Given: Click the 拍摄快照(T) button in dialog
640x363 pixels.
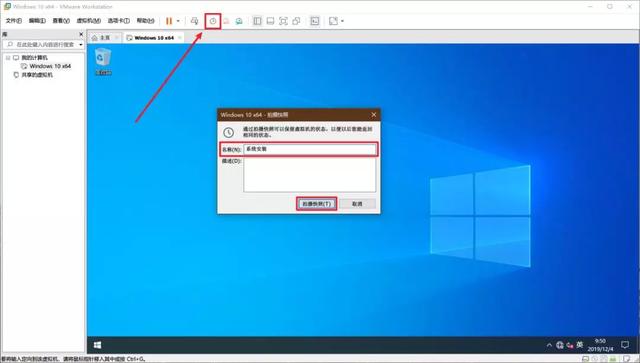Looking at the screenshot, I should [x=316, y=203].
